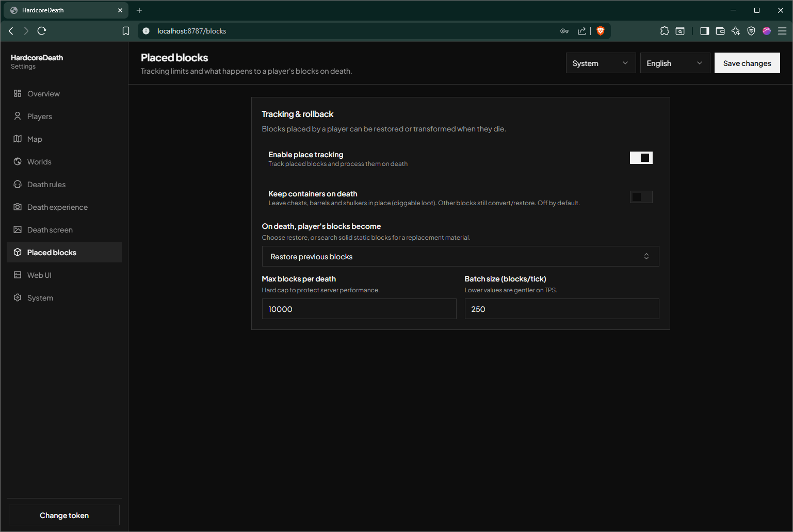793x532 pixels.
Task: Open the Map settings page
Action: (64, 139)
